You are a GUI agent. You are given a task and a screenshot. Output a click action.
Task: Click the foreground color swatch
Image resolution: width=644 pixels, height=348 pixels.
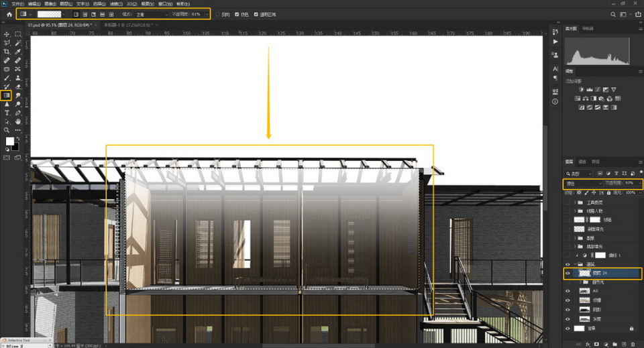10,141
